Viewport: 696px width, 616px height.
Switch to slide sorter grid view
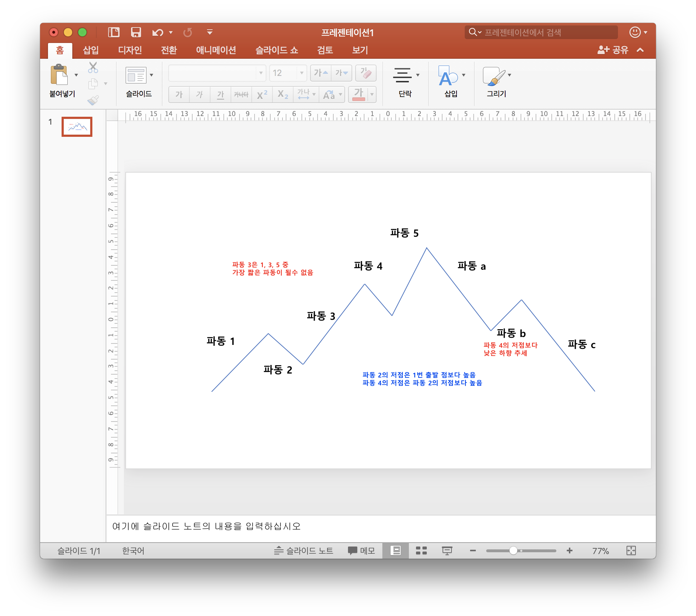point(421,550)
